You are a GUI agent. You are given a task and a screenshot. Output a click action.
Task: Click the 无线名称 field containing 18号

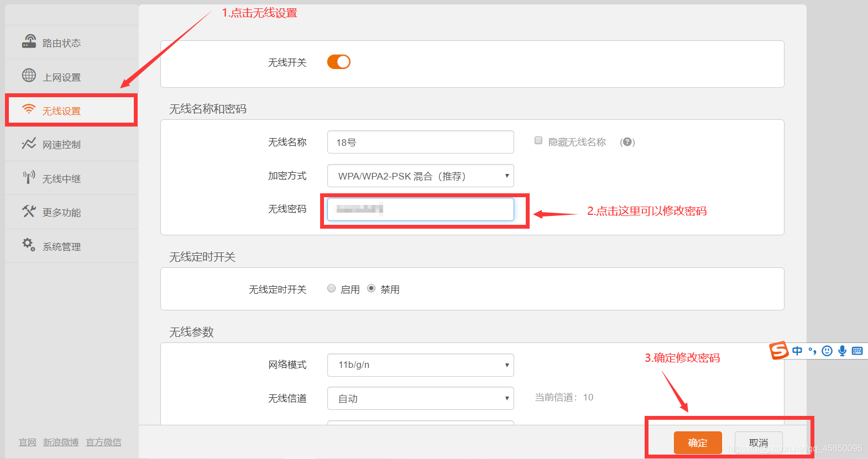pos(421,142)
